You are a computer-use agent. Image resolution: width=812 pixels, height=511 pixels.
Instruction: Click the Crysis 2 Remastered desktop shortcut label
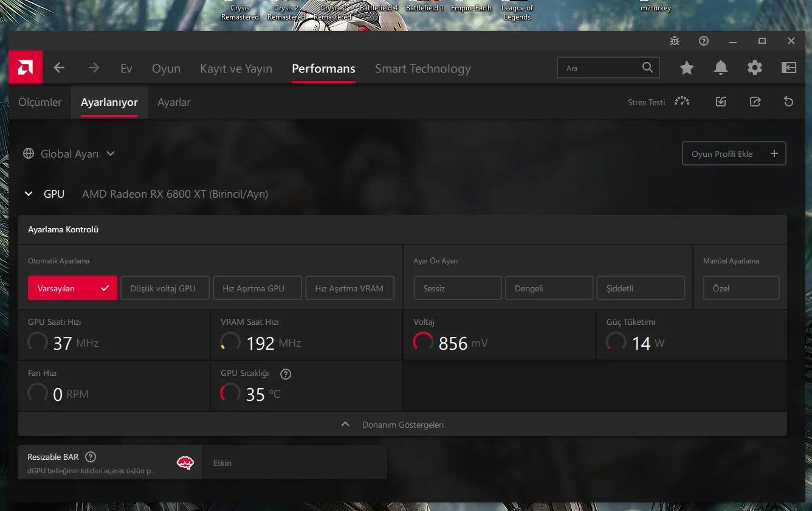click(286, 13)
